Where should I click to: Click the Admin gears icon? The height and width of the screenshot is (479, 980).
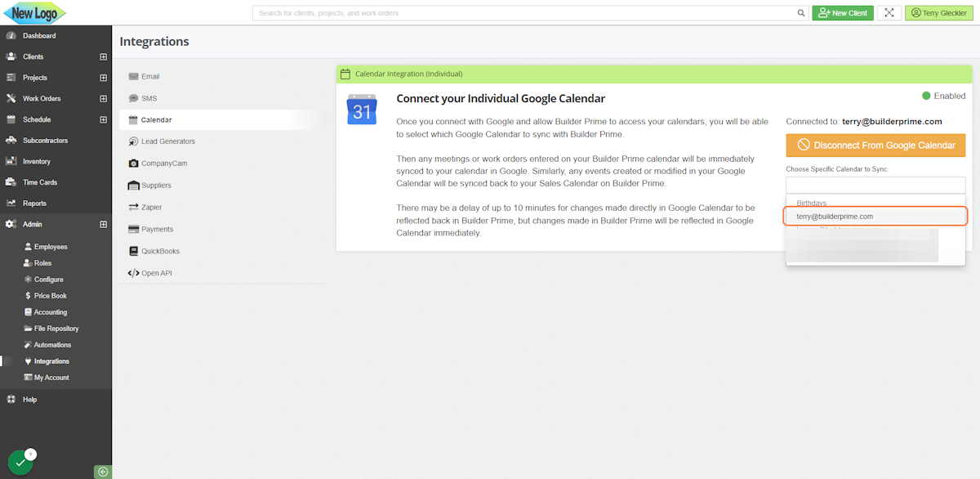point(11,224)
